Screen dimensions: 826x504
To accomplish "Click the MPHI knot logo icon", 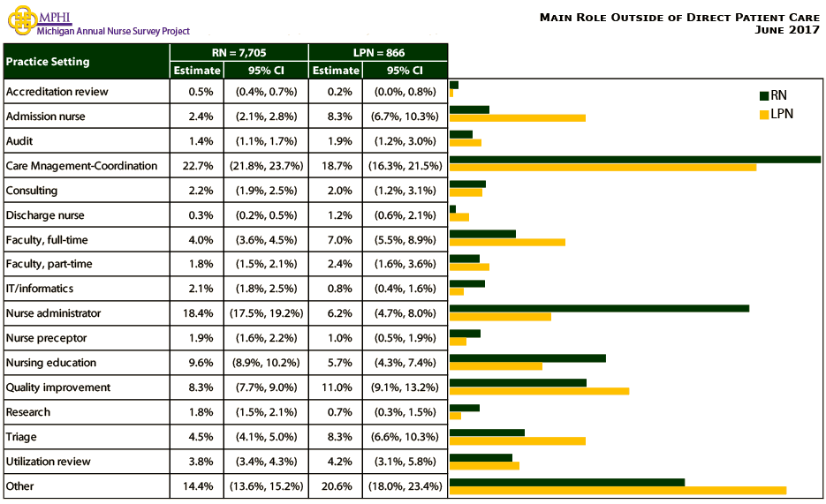I will click(x=19, y=21).
